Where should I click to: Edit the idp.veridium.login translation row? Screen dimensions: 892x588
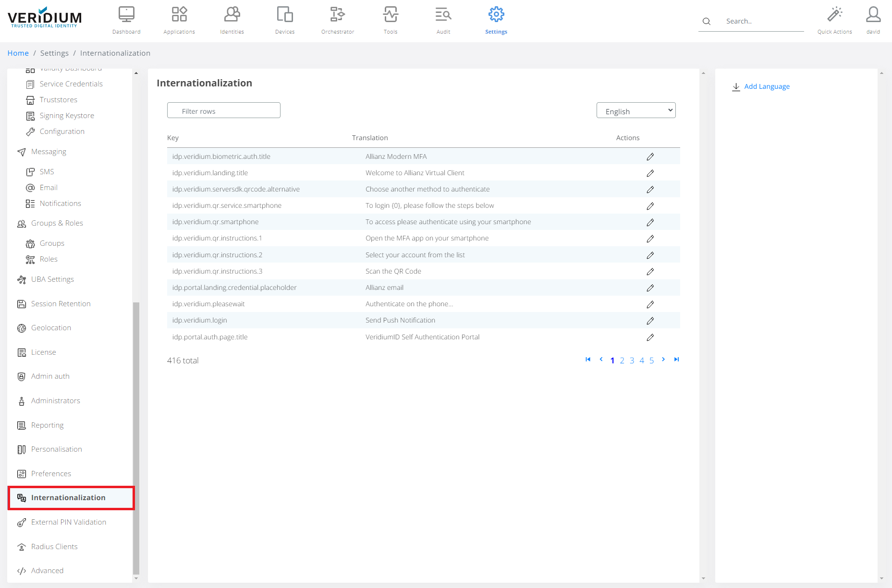pos(650,321)
